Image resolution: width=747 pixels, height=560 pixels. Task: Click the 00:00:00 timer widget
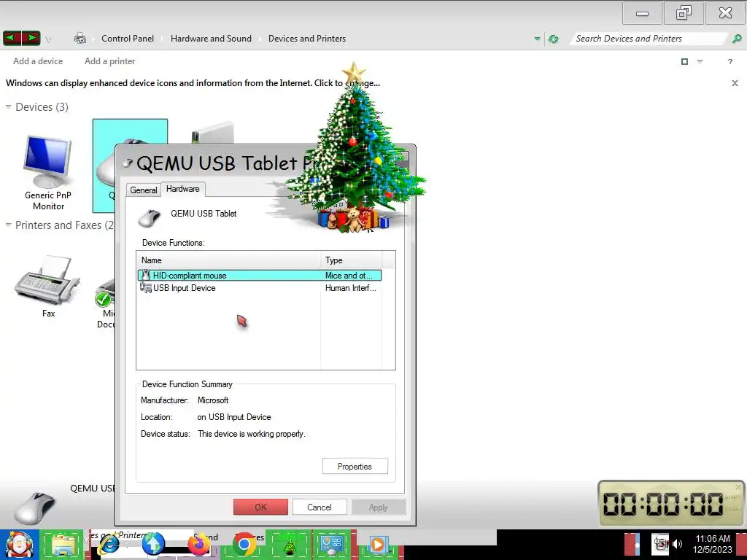671,503
